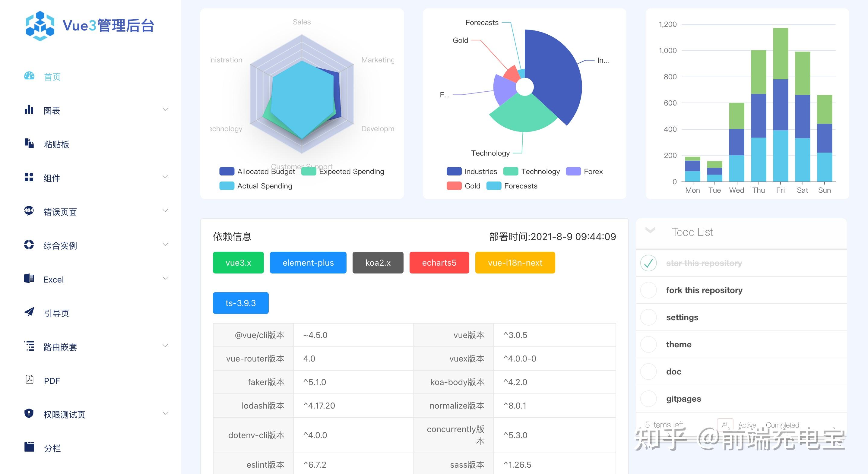Click the Excel export icon in sidebar
Screen dimensions: 868x474
click(x=29, y=279)
